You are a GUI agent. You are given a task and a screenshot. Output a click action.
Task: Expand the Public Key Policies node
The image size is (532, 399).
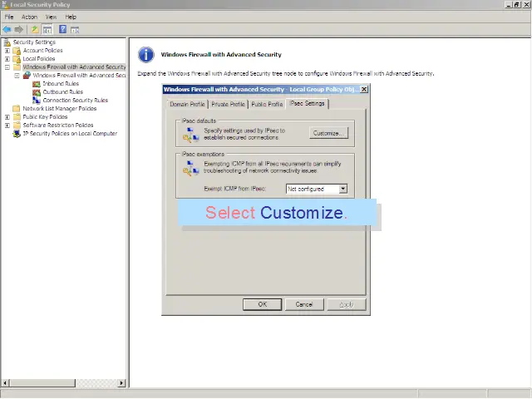point(7,117)
